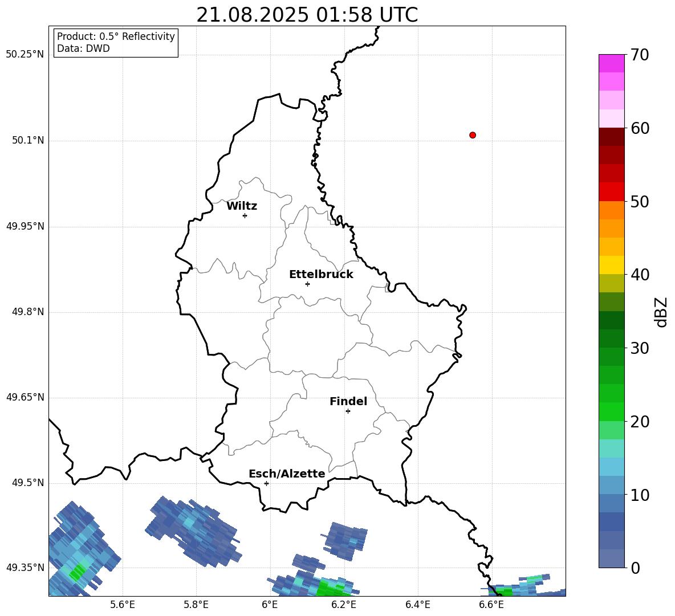Click the 70 tick label on colorbar

[640, 55]
